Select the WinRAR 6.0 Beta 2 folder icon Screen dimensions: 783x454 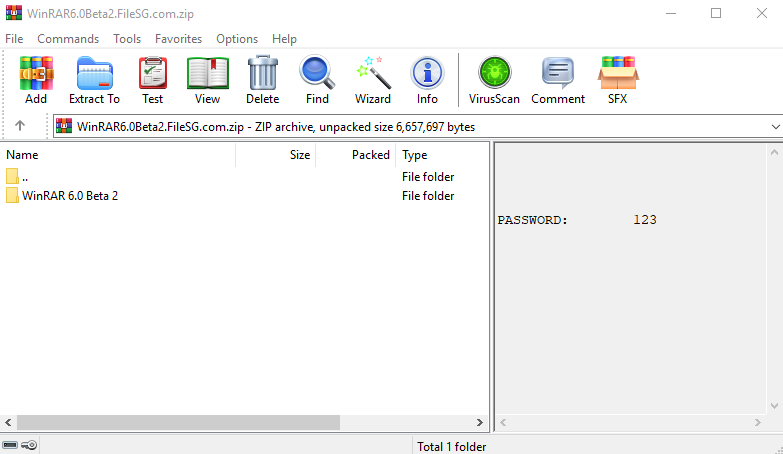(12, 195)
